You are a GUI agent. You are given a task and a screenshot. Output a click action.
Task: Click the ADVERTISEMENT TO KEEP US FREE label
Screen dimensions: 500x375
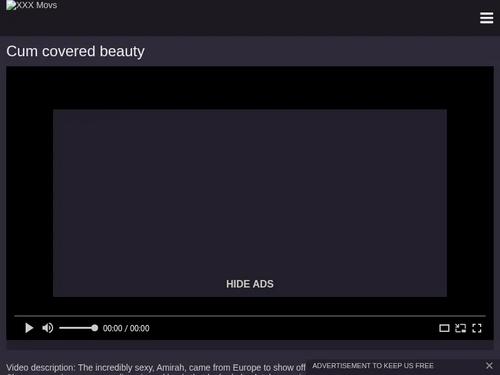click(373, 366)
